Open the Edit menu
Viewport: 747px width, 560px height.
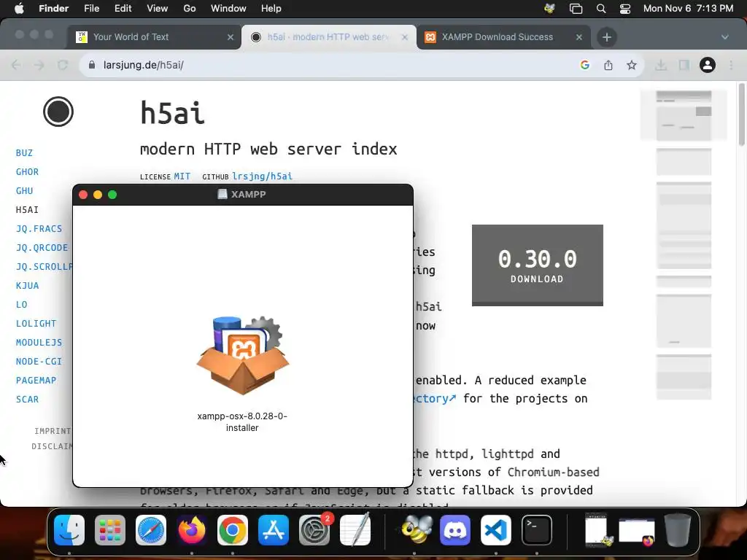point(123,9)
